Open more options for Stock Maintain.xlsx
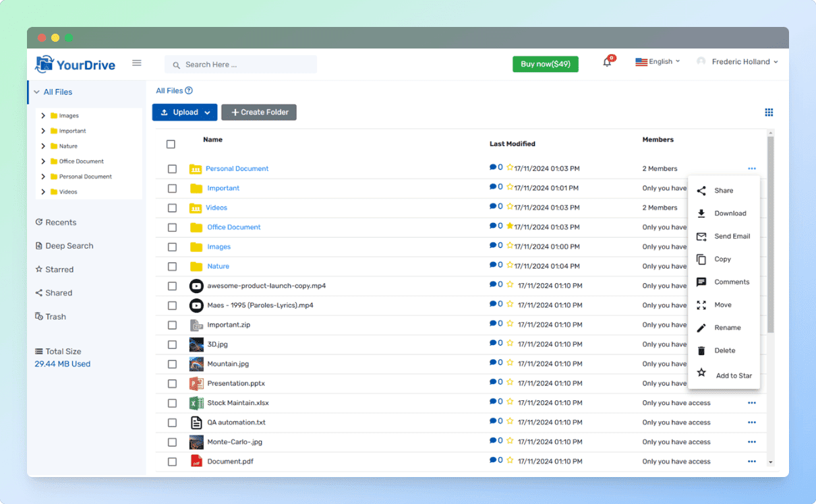The height and width of the screenshot is (504, 816). (x=752, y=403)
